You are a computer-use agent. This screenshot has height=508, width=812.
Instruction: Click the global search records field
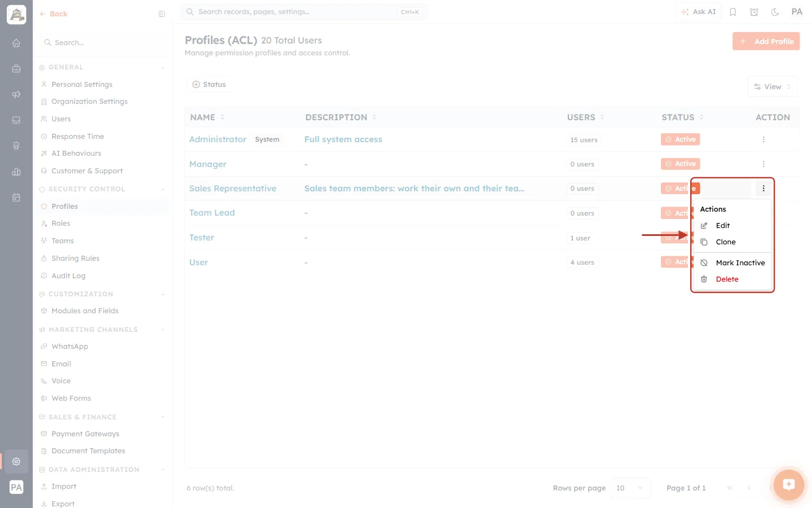304,12
